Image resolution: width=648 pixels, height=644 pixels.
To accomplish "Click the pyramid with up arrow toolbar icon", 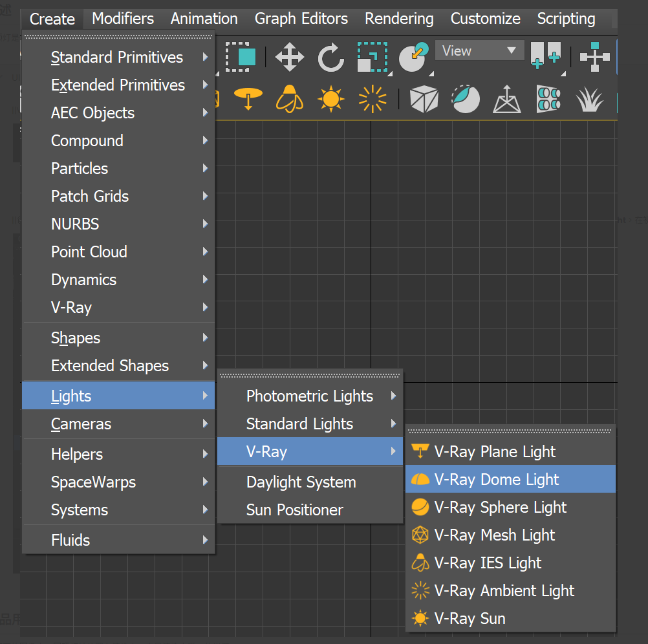I will [x=506, y=99].
